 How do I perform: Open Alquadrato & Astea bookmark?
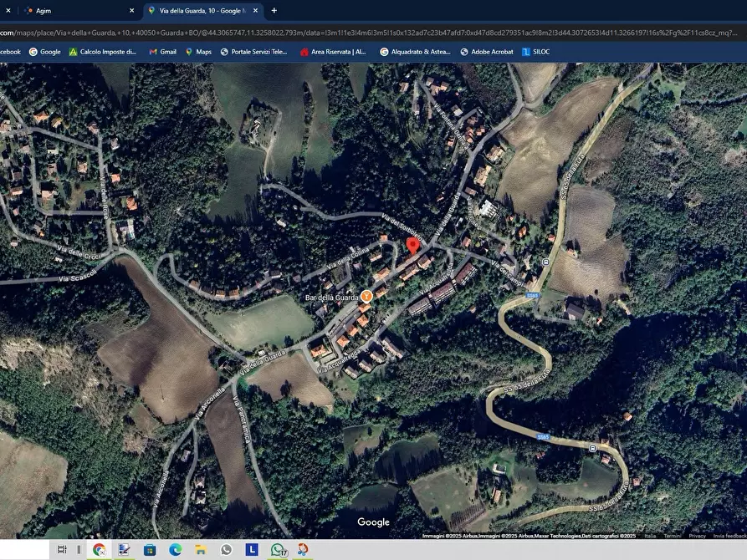coord(415,51)
